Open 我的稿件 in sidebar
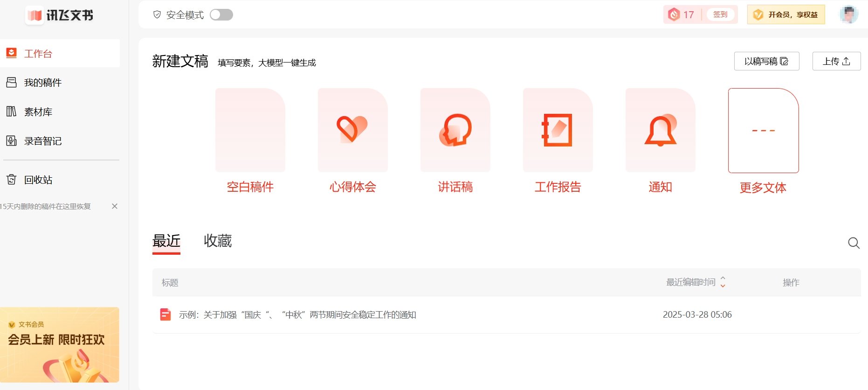Viewport: 868px width, 390px height. [43, 83]
